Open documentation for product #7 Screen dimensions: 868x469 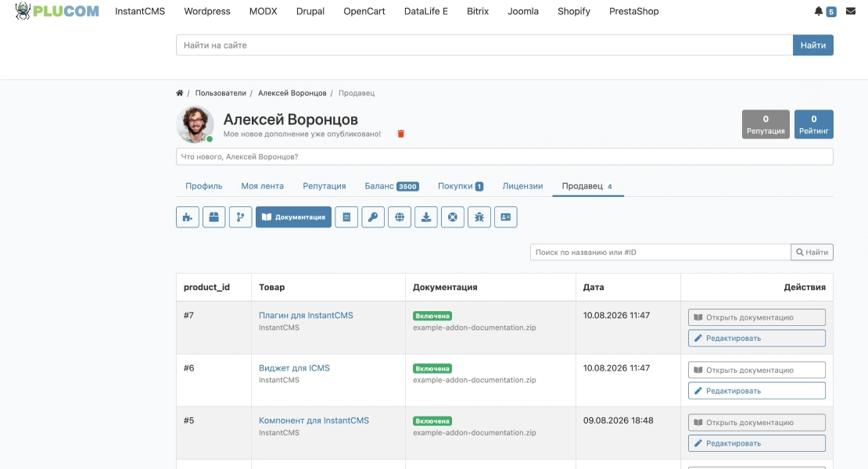coord(757,317)
